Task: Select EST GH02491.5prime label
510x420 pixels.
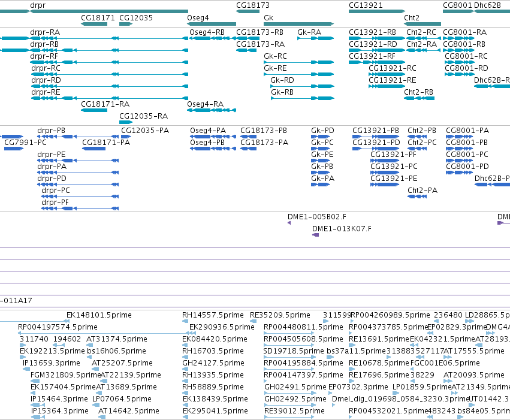Action: [295, 387]
